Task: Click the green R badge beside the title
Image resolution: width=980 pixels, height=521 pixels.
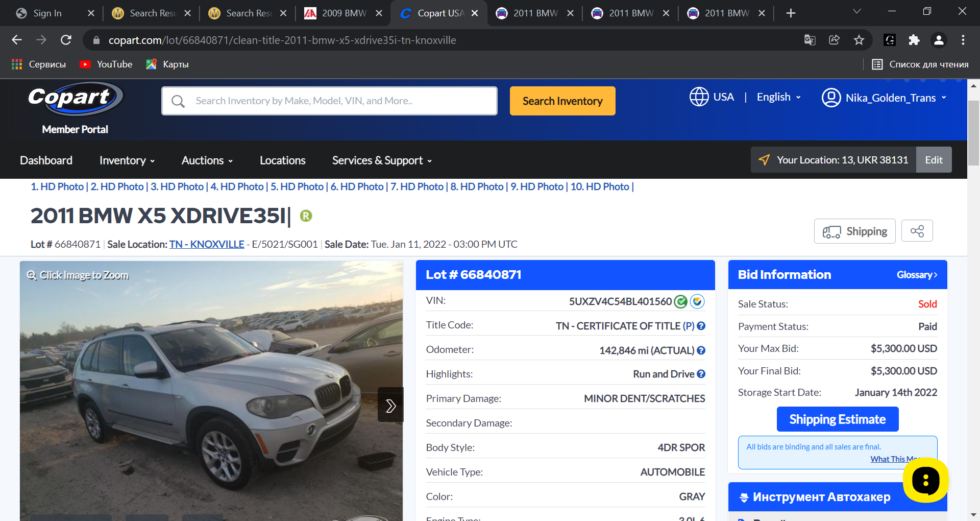Action: click(x=306, y=216)
